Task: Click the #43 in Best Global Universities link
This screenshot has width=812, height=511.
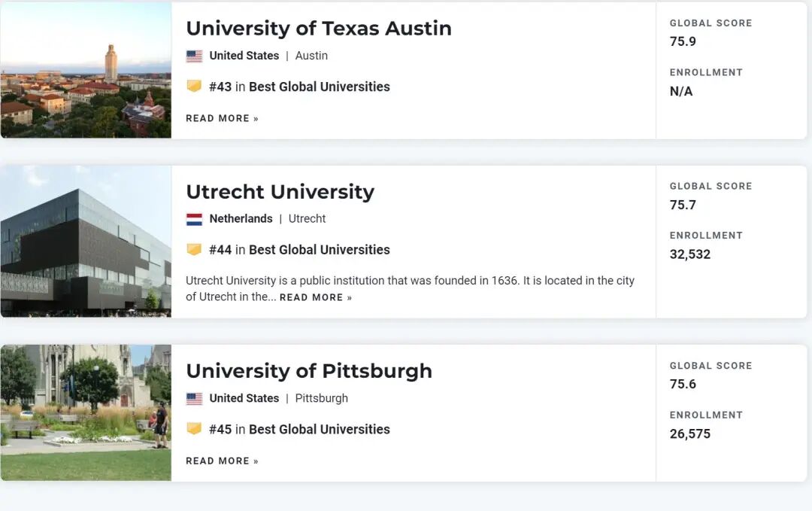Action: pos(299,87)
